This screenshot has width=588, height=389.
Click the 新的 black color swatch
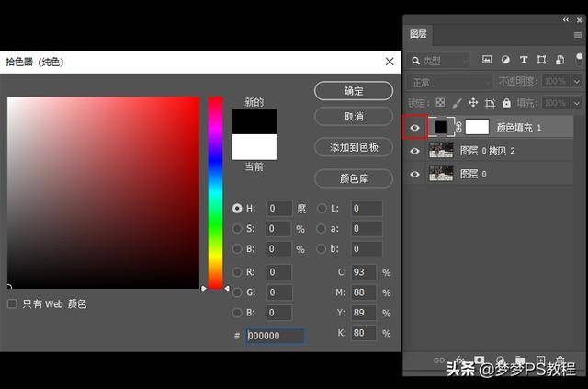point(254,121)
